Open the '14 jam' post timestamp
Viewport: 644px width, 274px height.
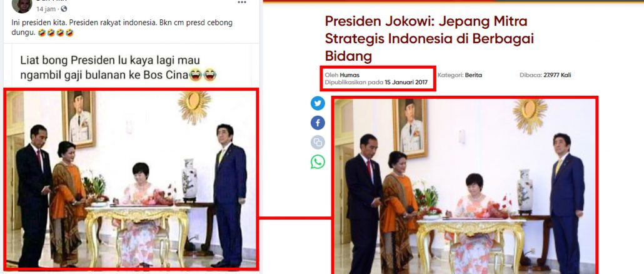pos(46,9)
